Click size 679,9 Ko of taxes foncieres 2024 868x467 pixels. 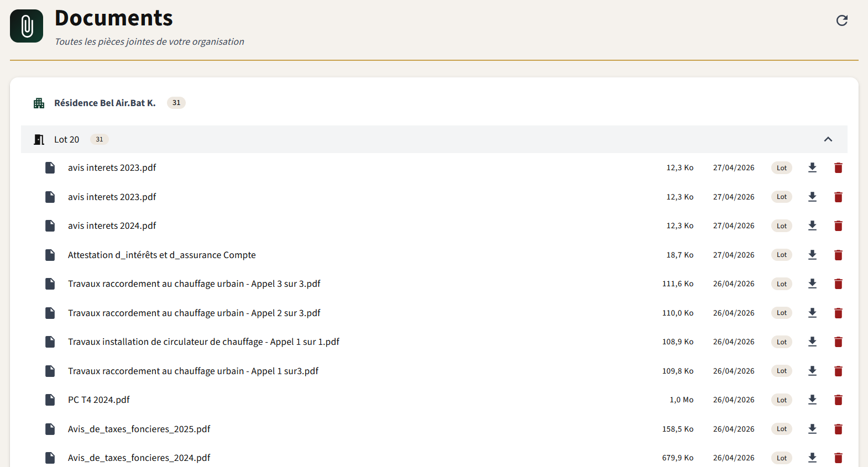pyautogui.click(x=678, y=458)
